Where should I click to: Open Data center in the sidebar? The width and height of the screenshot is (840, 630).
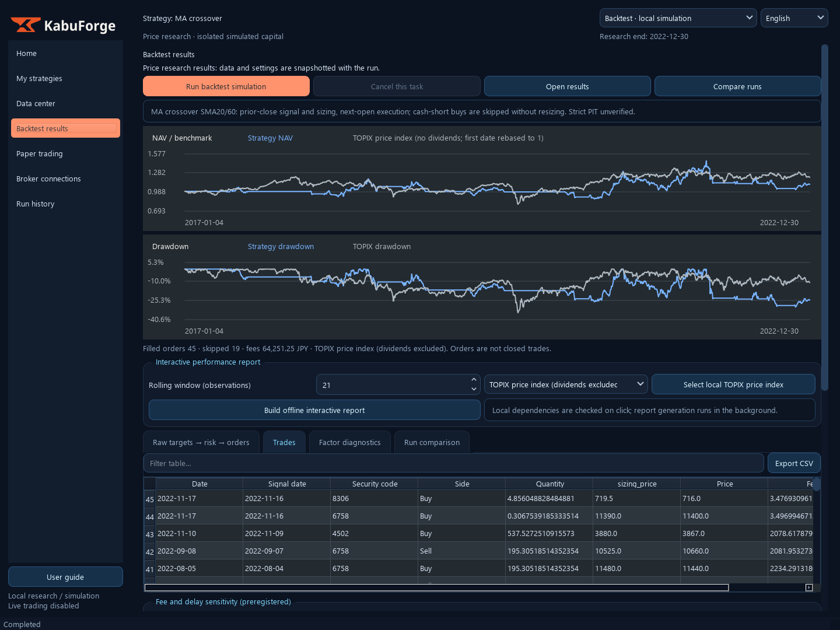coord(65,103)
